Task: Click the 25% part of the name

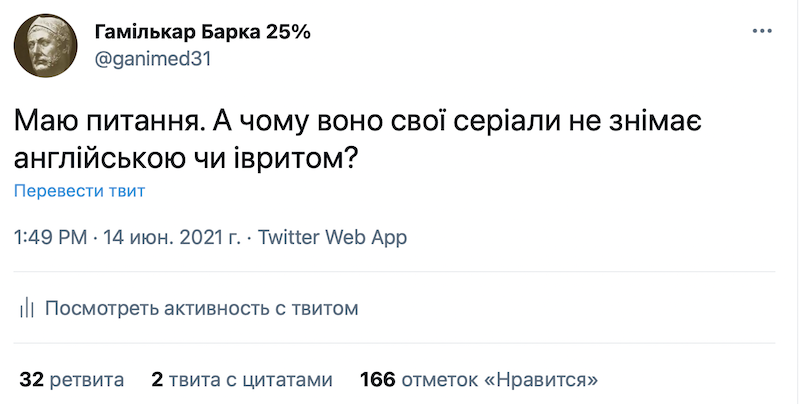Action: (x=288, y=32)
